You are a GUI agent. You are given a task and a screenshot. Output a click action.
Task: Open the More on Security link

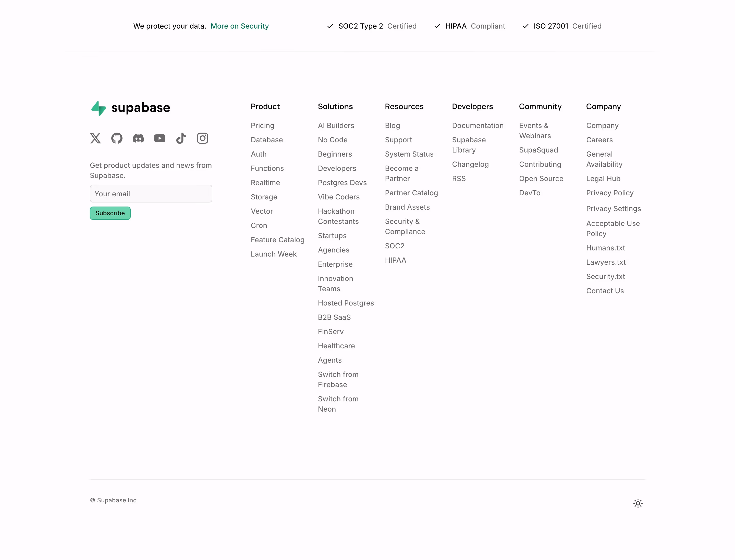[x=240, y=26]
